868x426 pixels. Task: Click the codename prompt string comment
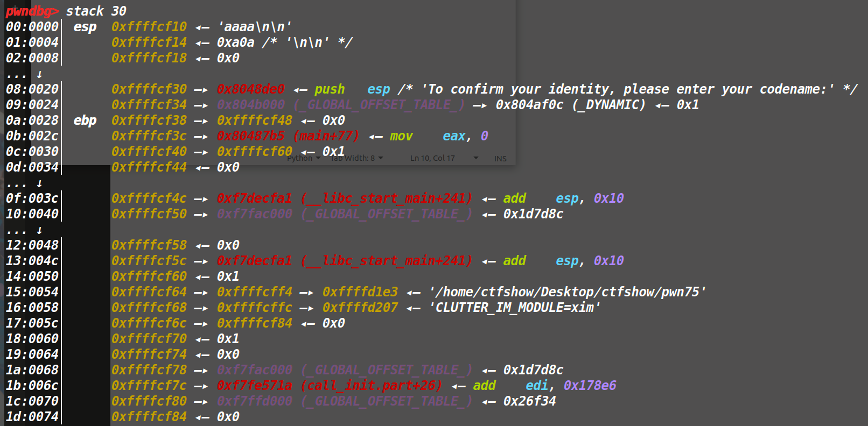(628, 89)
